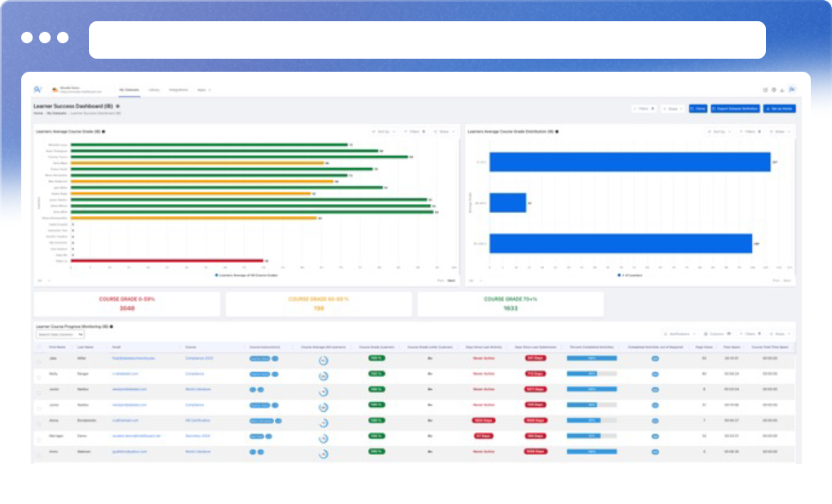Open Sort by dropdown on Learners Average Course Grade chart
Screen dimensions: 832x504
(x=383, y=131)
